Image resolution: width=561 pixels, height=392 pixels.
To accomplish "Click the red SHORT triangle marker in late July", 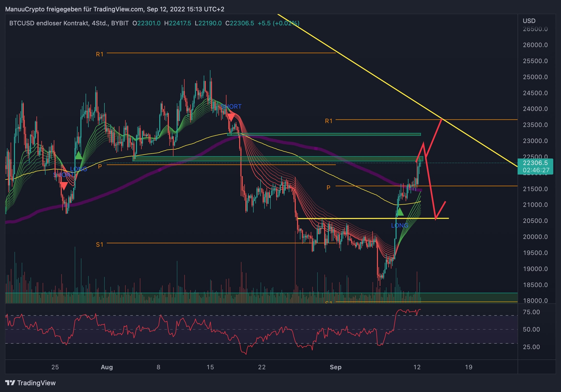I will [64, 186].
